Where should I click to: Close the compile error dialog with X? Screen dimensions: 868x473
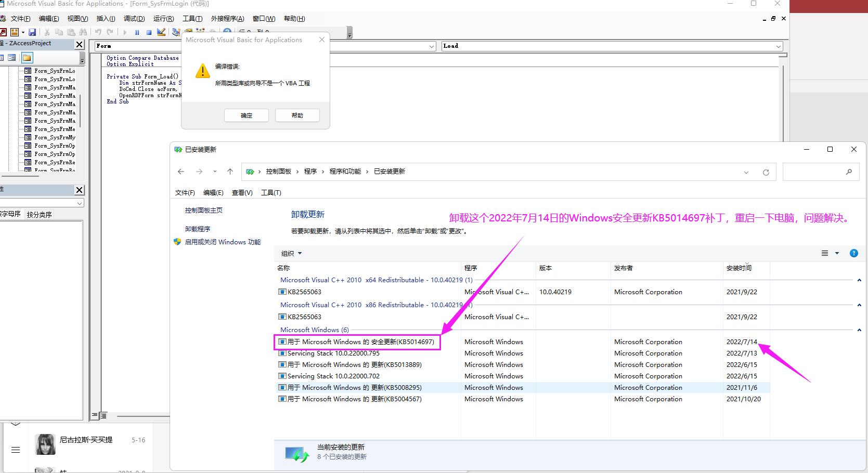[321, 40]
